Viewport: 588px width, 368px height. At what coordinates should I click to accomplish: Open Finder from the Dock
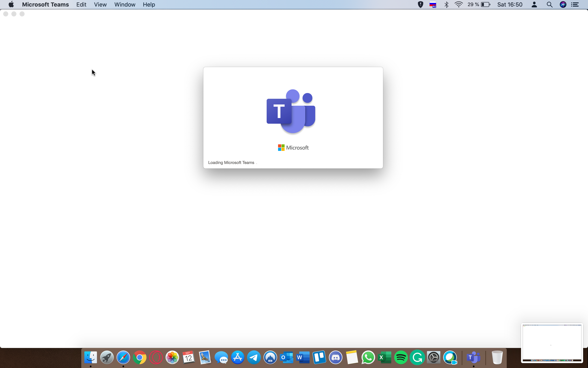tap(90, 357)
